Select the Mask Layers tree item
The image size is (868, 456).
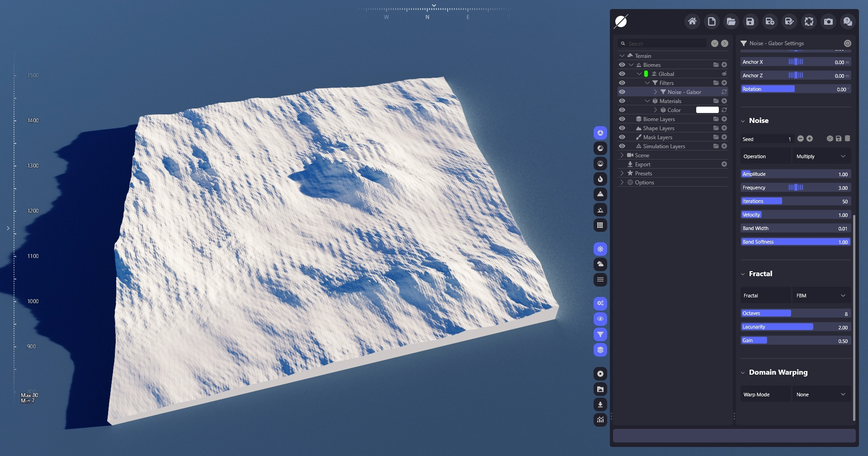pos(657,137)
